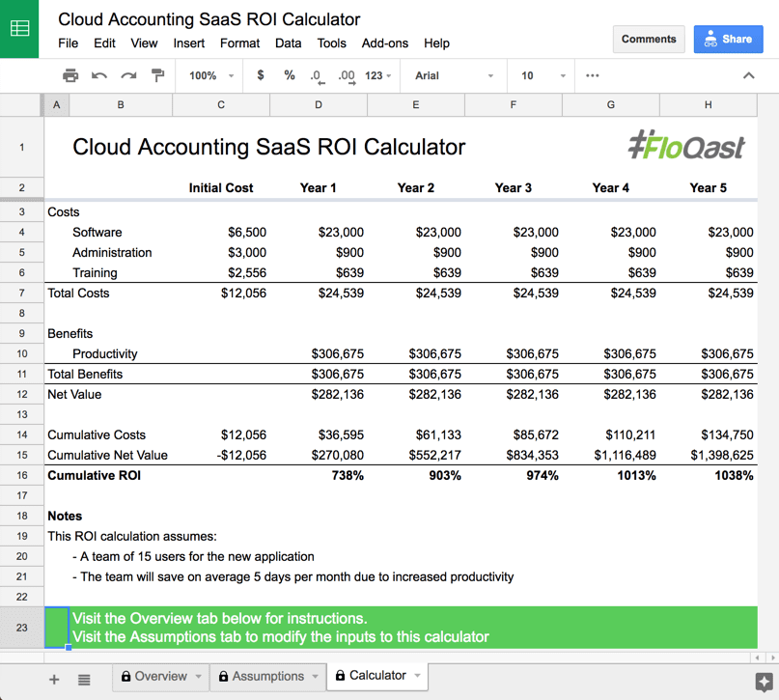Screen dimensions: 779x700
Task: Apply percent format icon
Action: [x=290, y=75]
